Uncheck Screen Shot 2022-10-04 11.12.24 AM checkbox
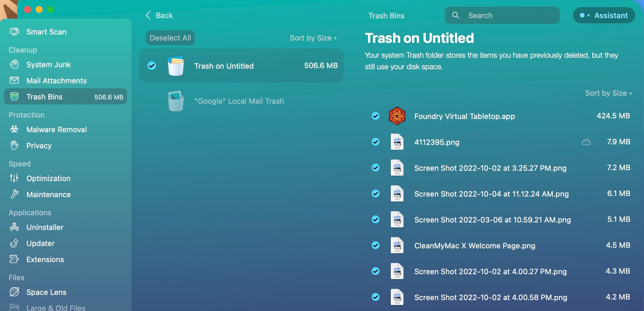 pos(376,193)
